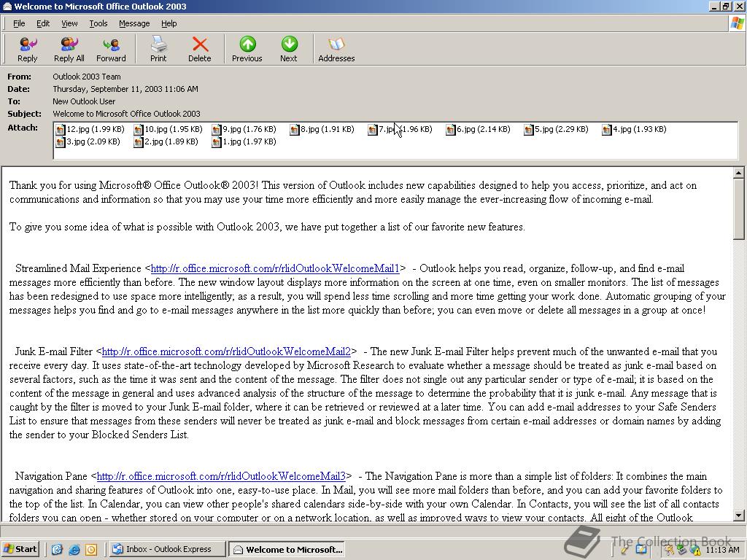Image resolution: width=747 pixels, height=560 pixels.
Task: Click the message scrollbar up arrow
Action: click(739, 173)
